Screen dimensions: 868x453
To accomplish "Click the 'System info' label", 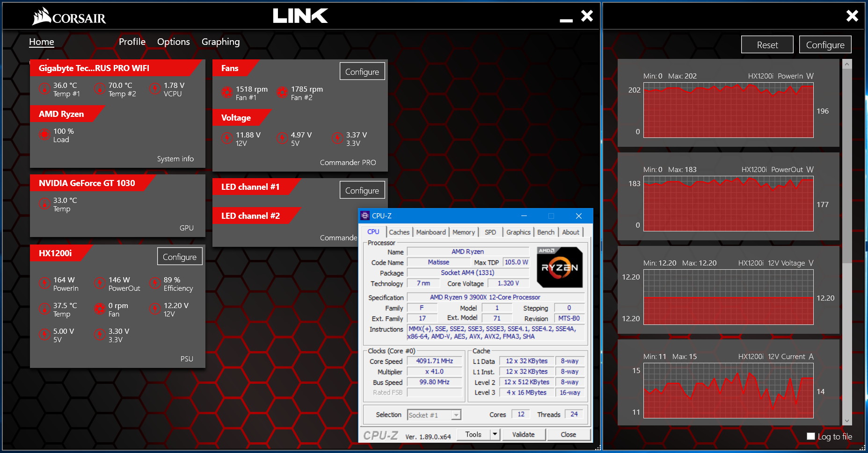I will click(175, 159).
